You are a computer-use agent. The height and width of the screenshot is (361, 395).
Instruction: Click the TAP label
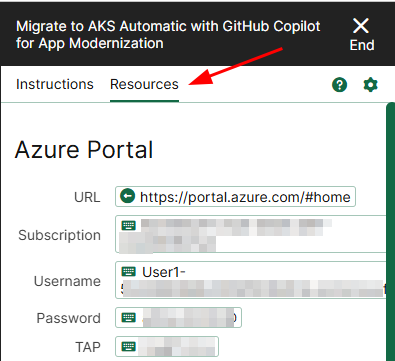[88, 347]
